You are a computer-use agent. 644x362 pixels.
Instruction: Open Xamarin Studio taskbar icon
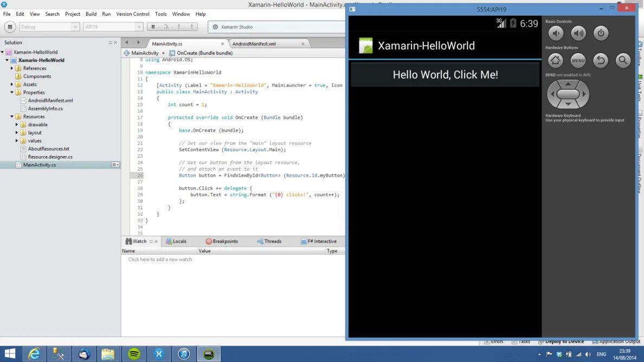[x=159, y=354]
